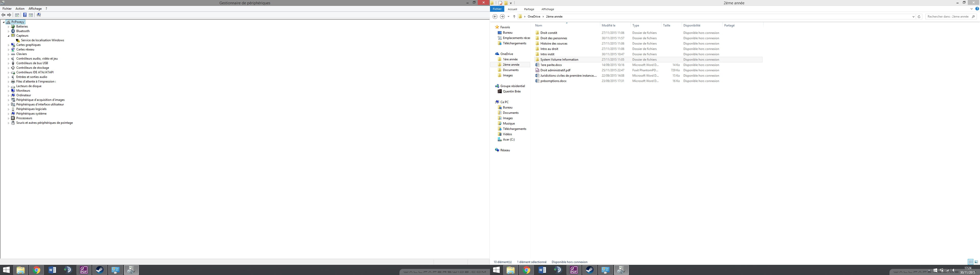Sort files by the Modifié le column
The height and width of the screenshot is (275, 980).
point(608,25)
